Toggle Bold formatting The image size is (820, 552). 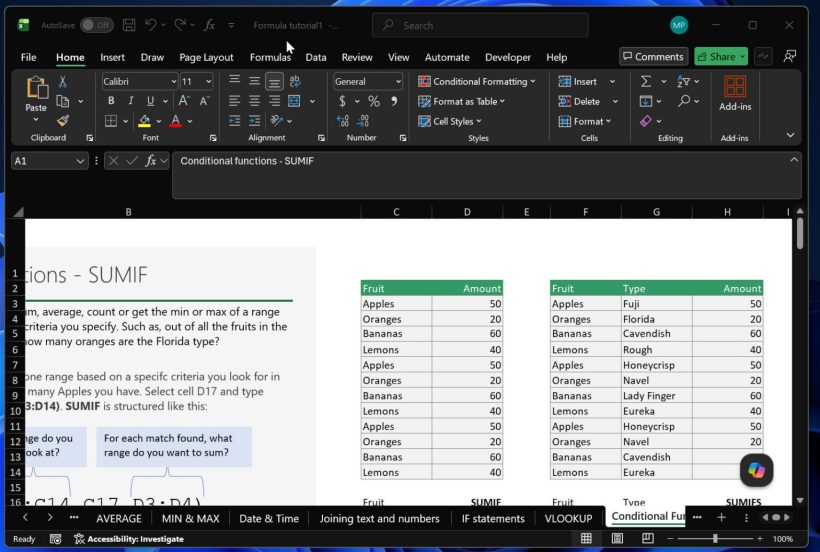(111, 101)
